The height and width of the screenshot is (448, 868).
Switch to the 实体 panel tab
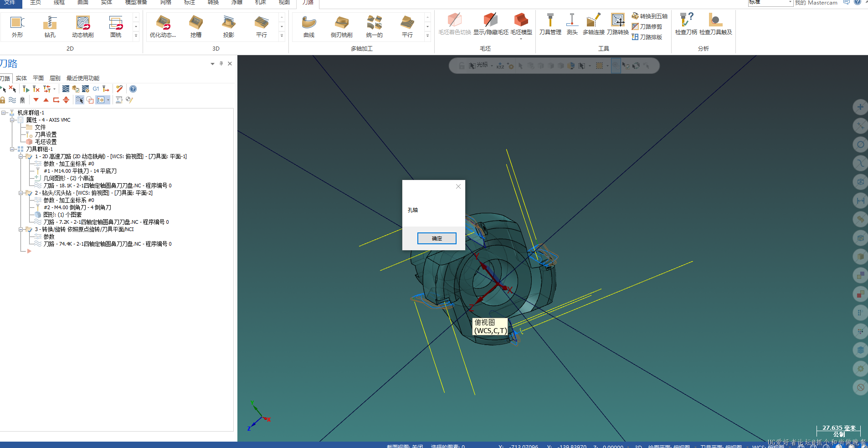point(21,78)
